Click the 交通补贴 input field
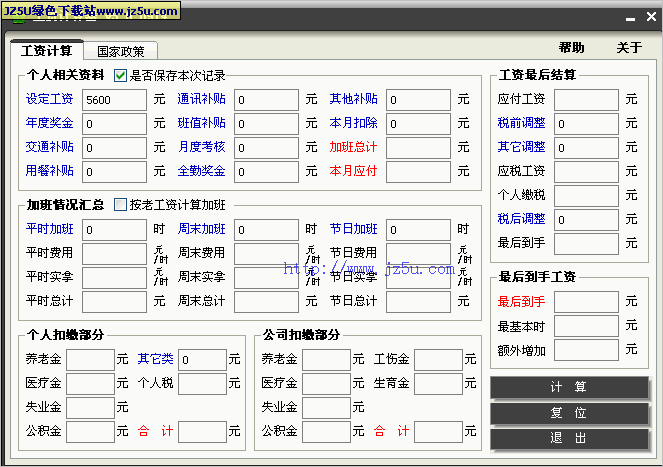This screenshot has height=467, width=663. pyautogui.click(x=114, y=148)
